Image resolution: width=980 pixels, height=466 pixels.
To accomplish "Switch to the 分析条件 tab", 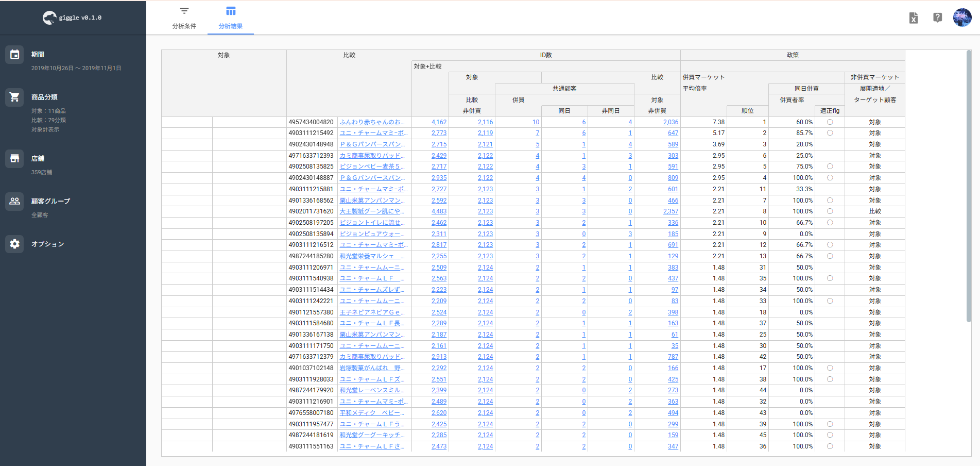I will point(184,18).
